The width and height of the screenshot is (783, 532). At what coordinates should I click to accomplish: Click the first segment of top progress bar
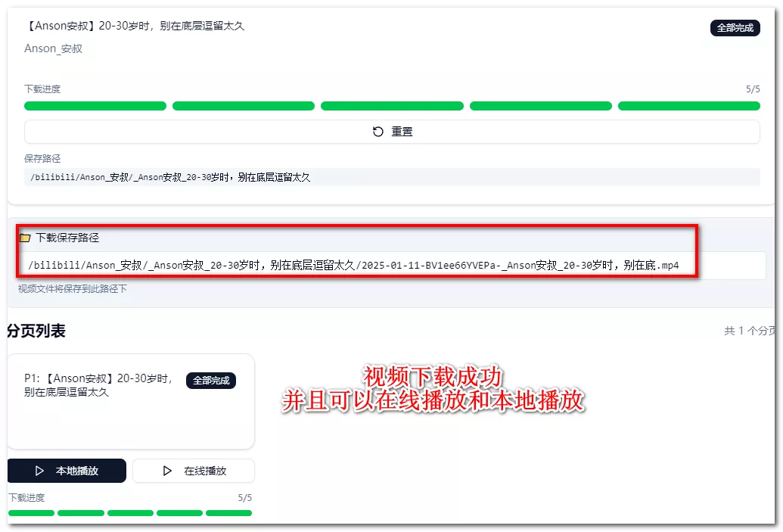pyautogui.click(x=95, y=106)
